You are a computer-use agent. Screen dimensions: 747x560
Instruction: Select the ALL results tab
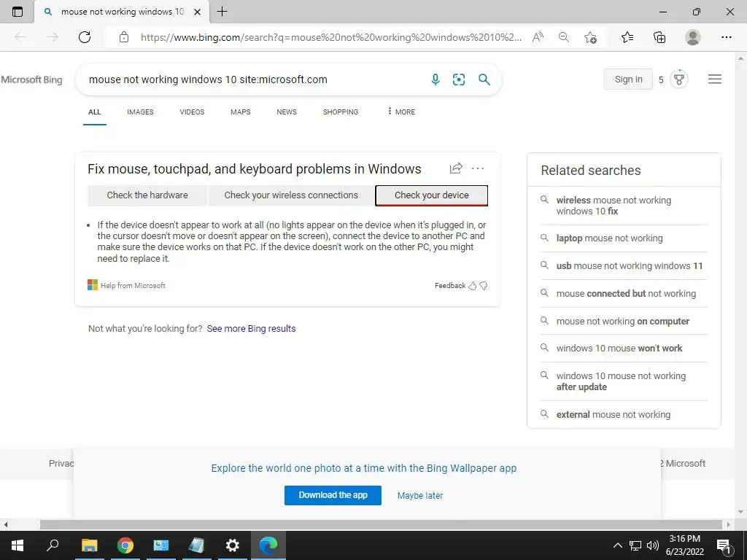point(94,112)
